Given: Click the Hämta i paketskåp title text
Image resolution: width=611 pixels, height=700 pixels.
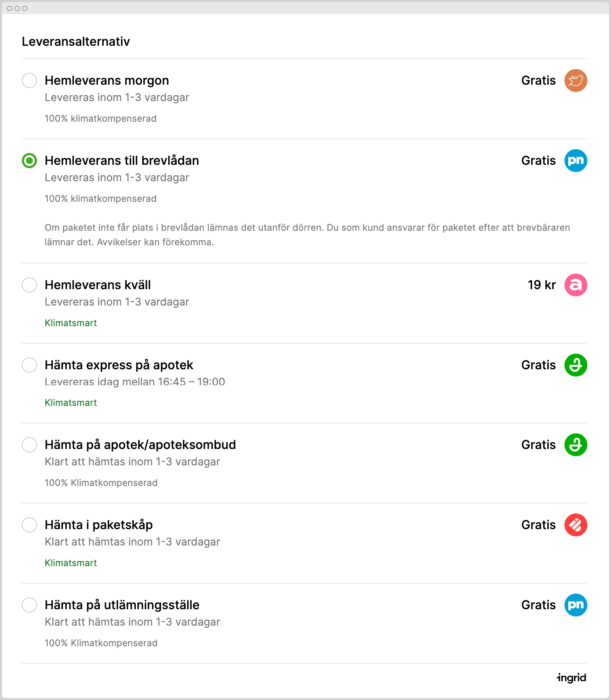Looking at the screenshot, I should pos(98,525).
